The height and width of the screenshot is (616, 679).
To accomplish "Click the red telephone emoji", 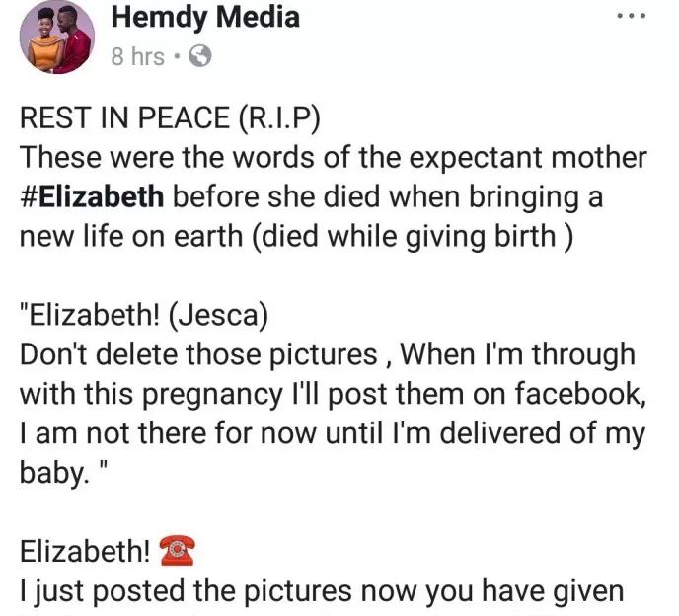I will tap(177, 549).
